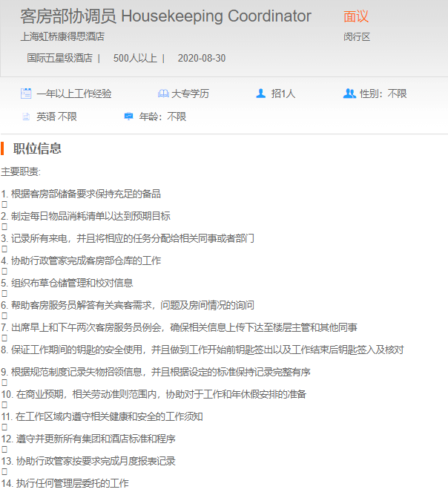The image size is (448, 498).
Task: Click the single person recruit-count icon
Action: [260, 94]
